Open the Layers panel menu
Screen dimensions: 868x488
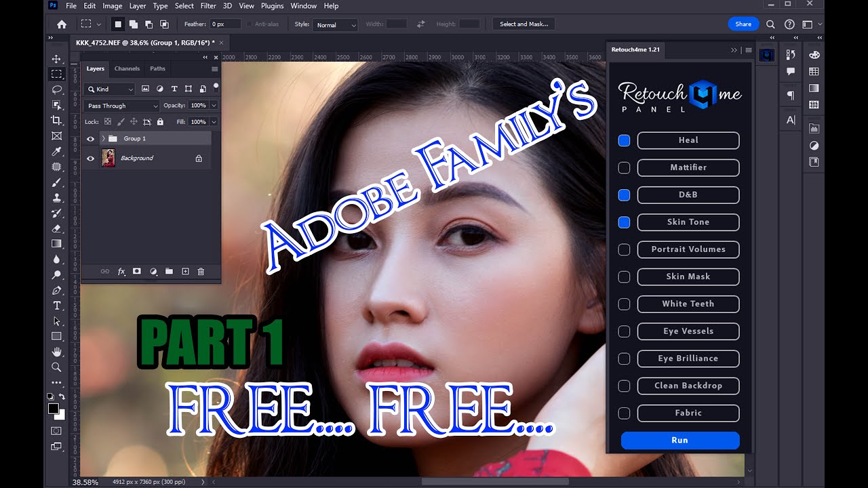tap(215, 69)
